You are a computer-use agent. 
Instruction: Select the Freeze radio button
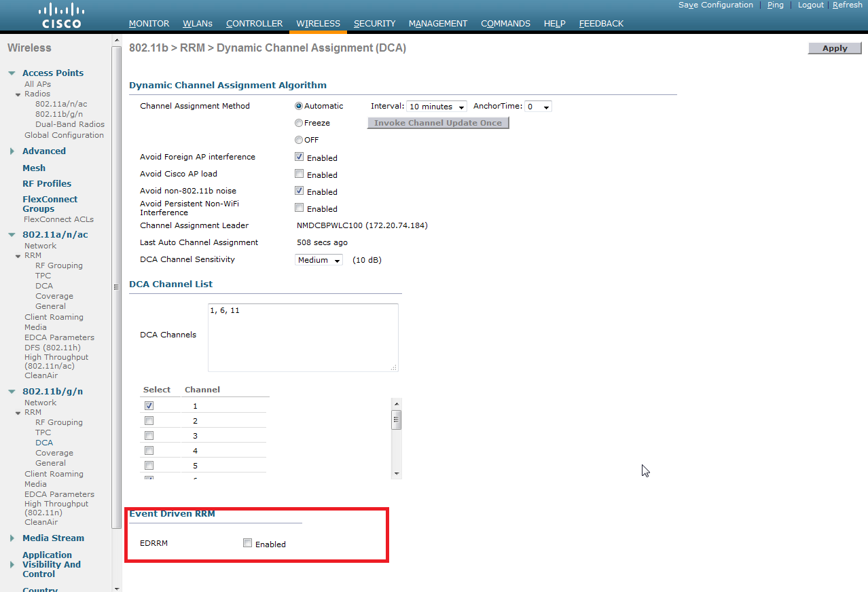(299, 123)
